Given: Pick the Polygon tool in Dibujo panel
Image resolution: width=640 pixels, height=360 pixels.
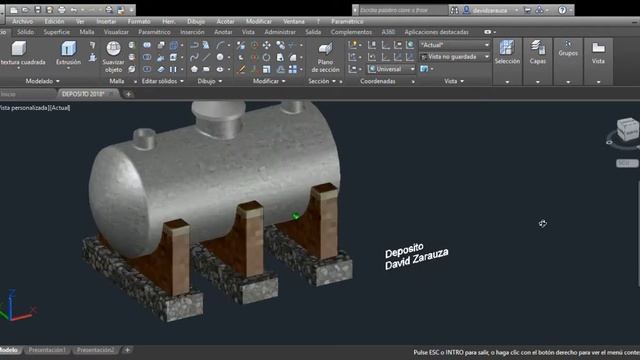Looking at the screenshot, I should 194,69.
